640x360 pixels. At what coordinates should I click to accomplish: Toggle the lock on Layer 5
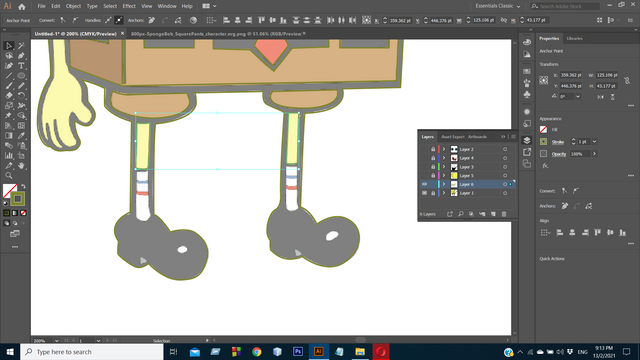[x=433, y=176]
